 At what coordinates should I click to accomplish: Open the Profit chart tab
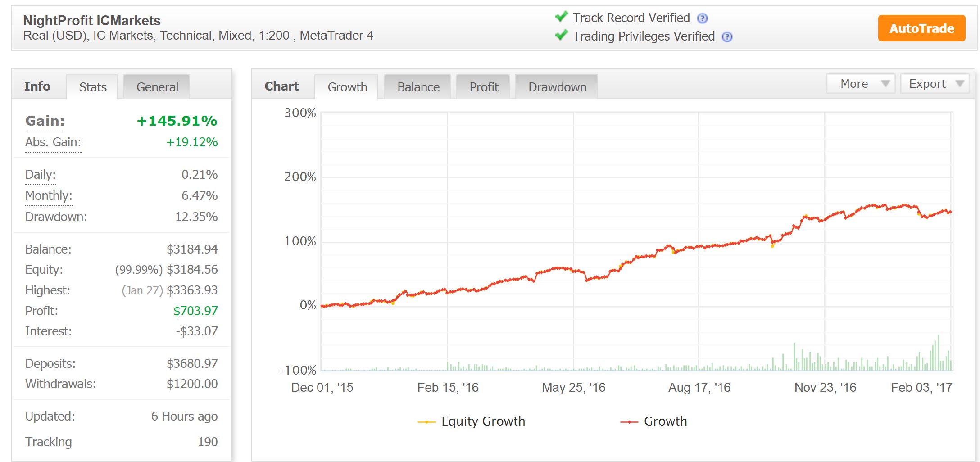[x=484, y=87]
